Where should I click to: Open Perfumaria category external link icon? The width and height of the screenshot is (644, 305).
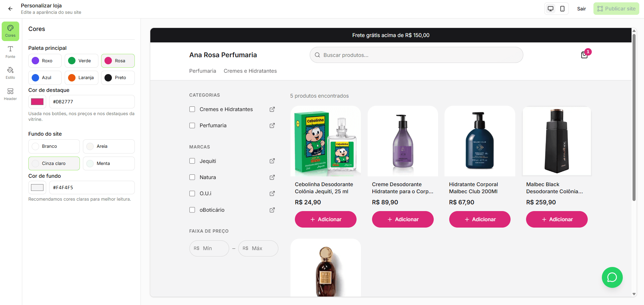click(272, 126)
